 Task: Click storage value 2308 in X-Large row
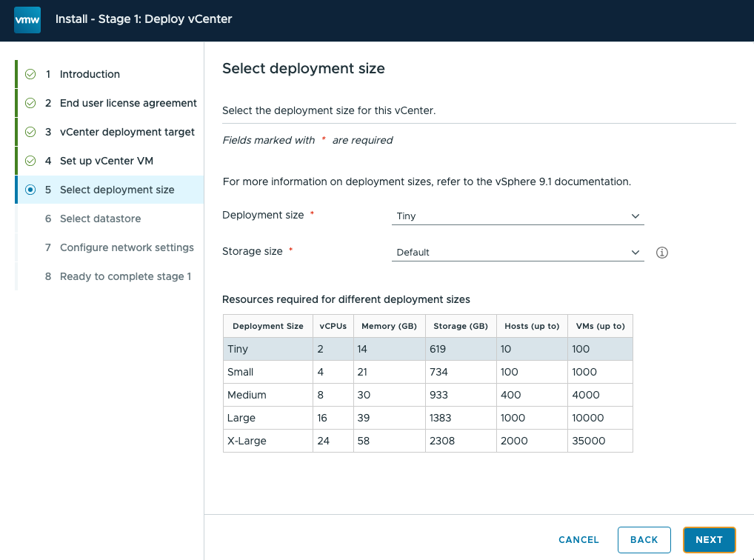click(x=442, y=441)
